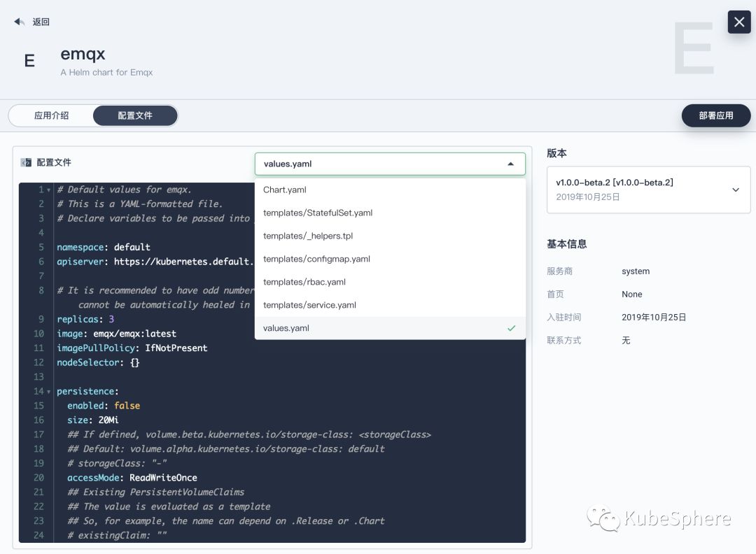
Task: Click the emqx E logo icon
Action: (29, 61)
